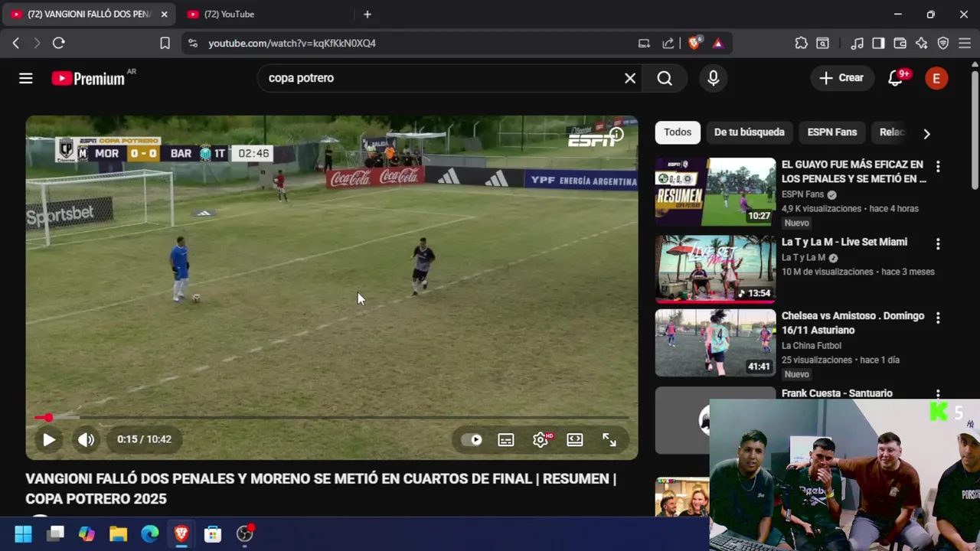Open a new browser tab
The width and height of the screenshot is (980, 551).
tap(367, 15)
